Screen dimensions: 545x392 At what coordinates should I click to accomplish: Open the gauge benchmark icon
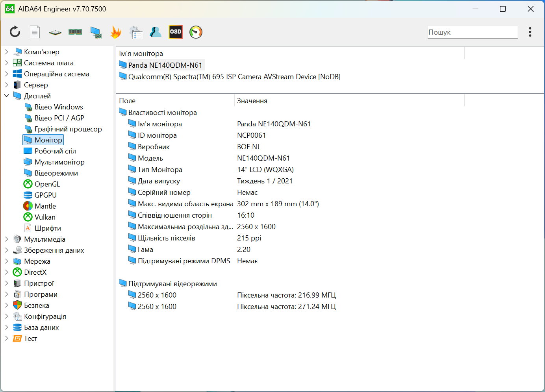click(x=196, y=32)
